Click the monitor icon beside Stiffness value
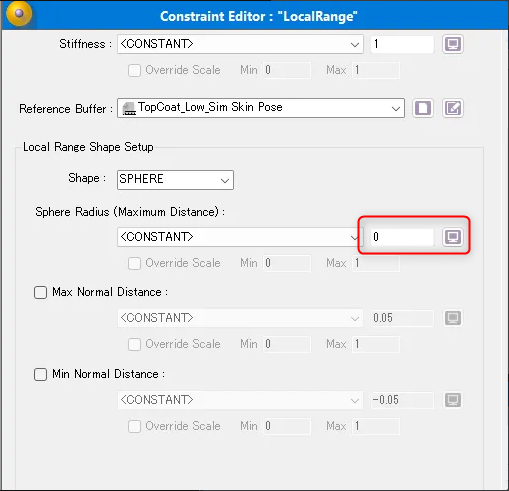The width and height of the screenshot is (509, 491). pos(453,44)
